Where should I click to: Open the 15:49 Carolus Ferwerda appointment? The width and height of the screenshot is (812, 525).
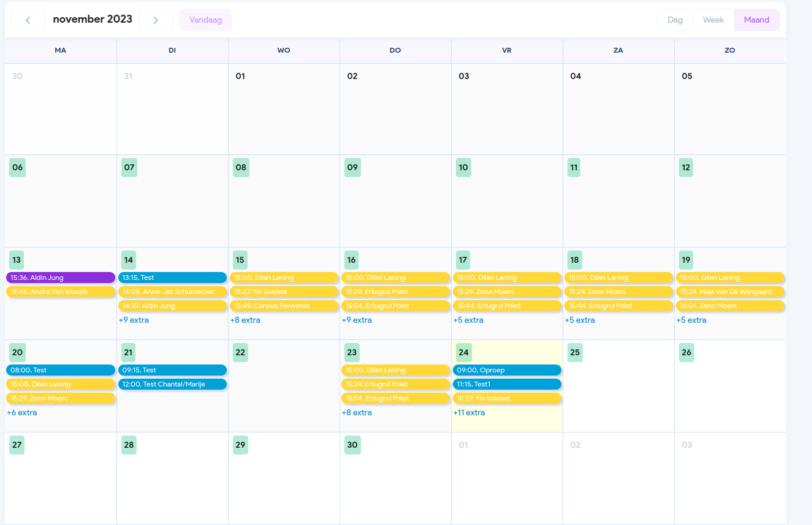point(284,306)
